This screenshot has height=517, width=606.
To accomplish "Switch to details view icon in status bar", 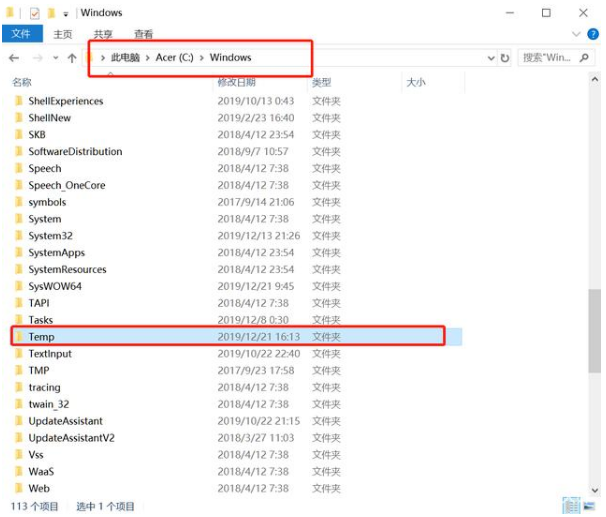I will (570, 506).
